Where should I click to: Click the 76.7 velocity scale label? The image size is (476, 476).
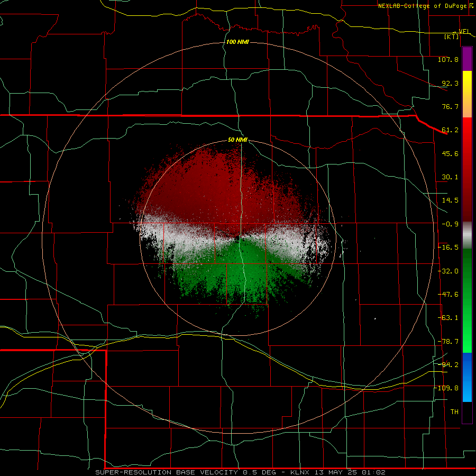(x=450, y=106)
